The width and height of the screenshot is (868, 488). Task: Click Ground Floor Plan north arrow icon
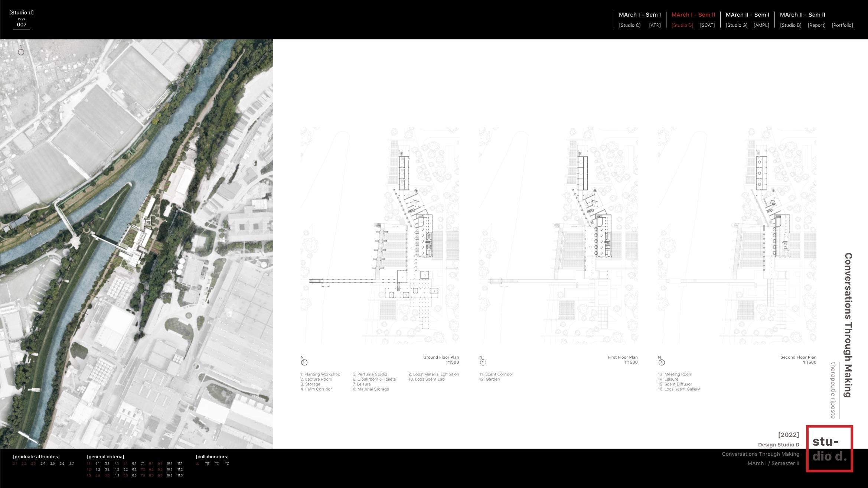click(x=304, y=362)
